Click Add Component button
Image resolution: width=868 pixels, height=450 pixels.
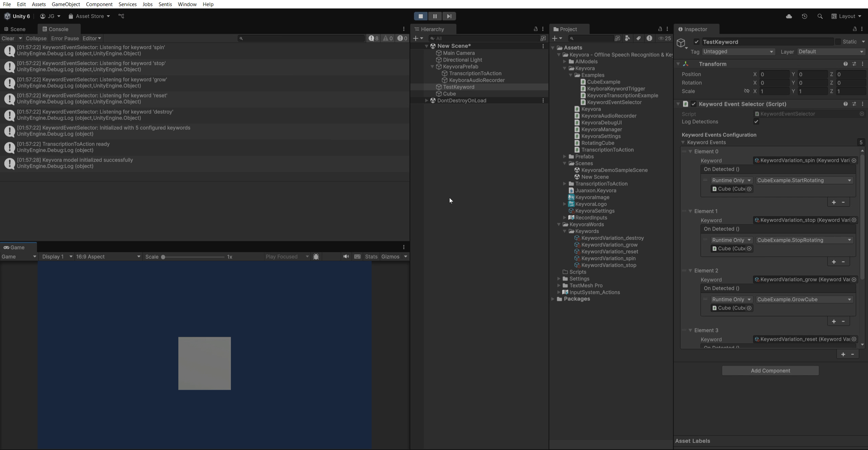click(x=770, y=371)
